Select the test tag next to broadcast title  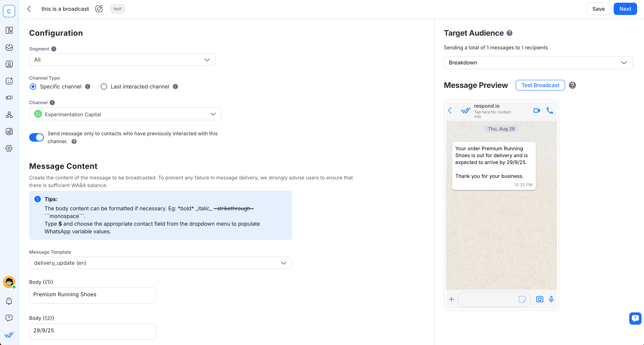click(117, 8)
